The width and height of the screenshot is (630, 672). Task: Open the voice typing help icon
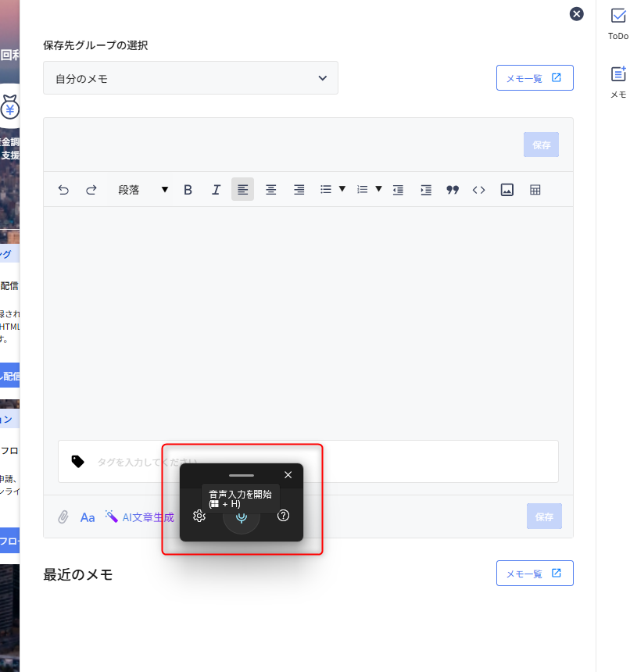(284, 516)
